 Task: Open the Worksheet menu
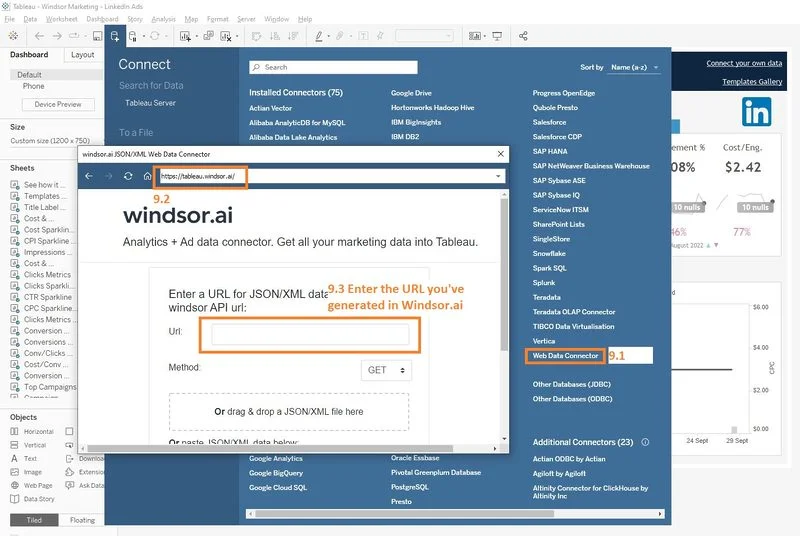pyautogui.click(x=62, y=19)
